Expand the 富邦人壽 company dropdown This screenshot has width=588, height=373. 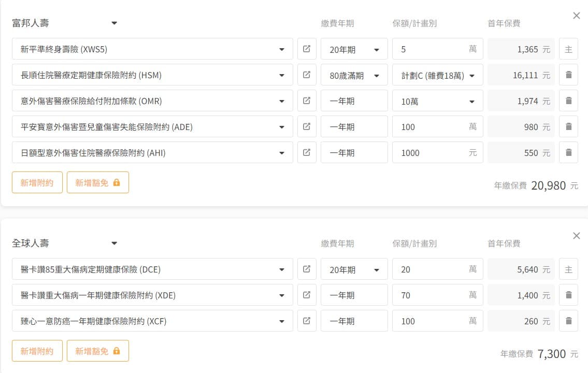pos(114,23)
